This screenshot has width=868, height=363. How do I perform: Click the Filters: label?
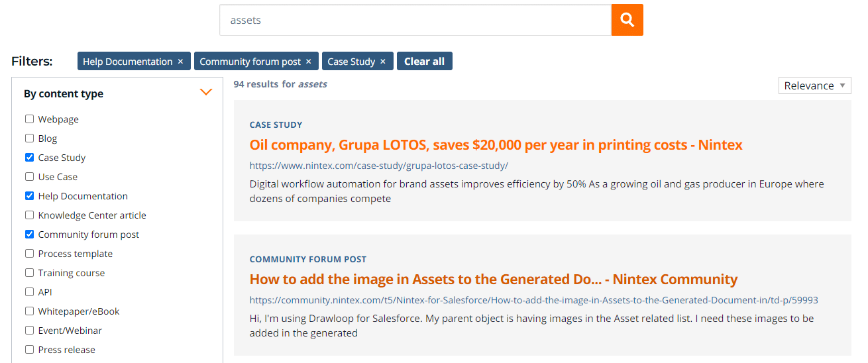coord(32,62)
